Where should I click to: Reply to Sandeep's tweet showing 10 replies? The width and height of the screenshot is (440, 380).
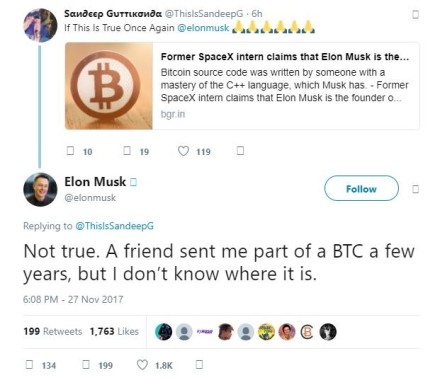pyautogui.click(x=70, y=151)
